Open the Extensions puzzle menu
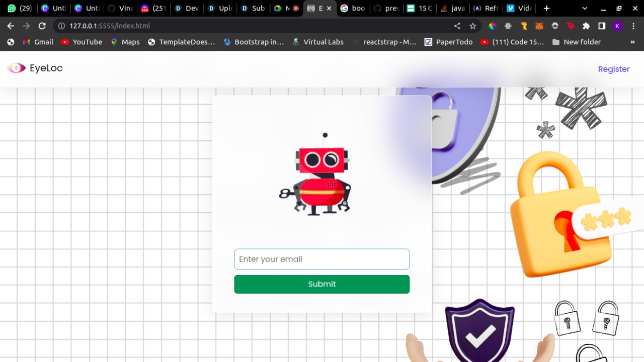 point(586,26)
